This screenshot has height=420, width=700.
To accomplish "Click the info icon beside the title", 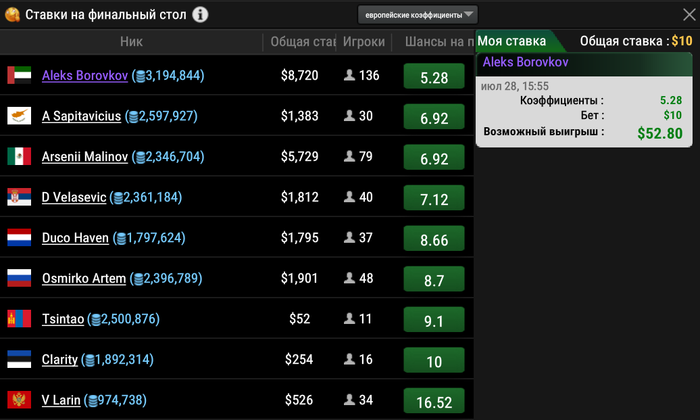I will tap(200, 15).
